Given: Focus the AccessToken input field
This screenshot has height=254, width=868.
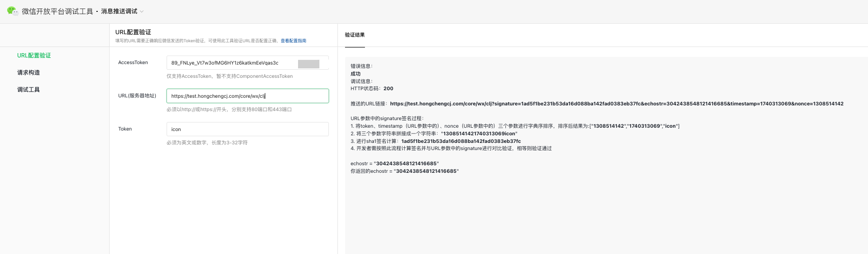Looking at the screenshot, I should (247, 63).
